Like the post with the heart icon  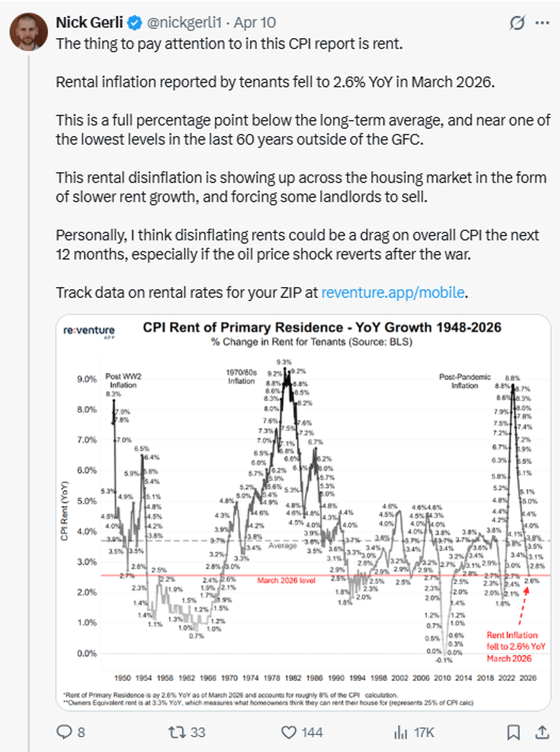click(x=289, y=732)
